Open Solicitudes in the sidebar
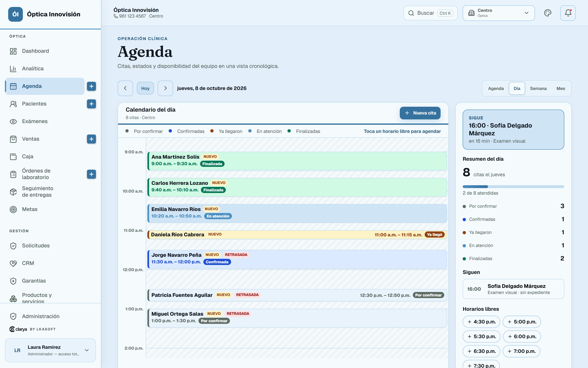Viewport: 588px width, 368px height. (x=45, y=246)
